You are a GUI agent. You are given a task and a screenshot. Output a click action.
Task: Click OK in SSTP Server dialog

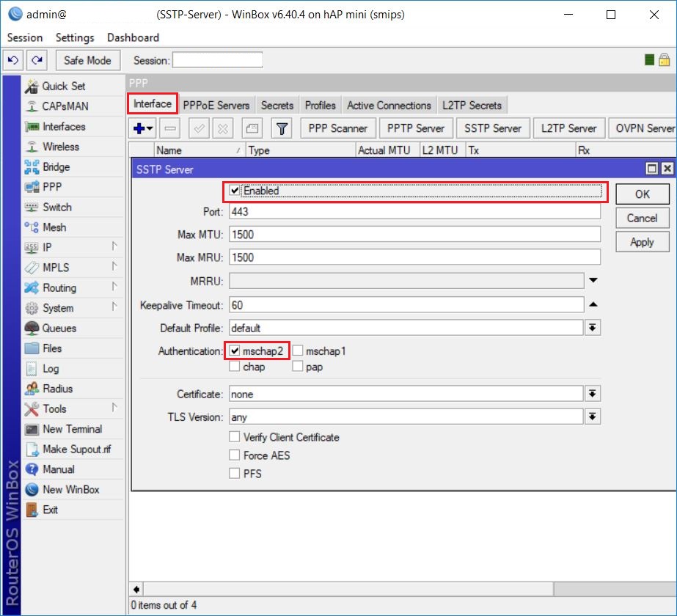tap(642, 194)
